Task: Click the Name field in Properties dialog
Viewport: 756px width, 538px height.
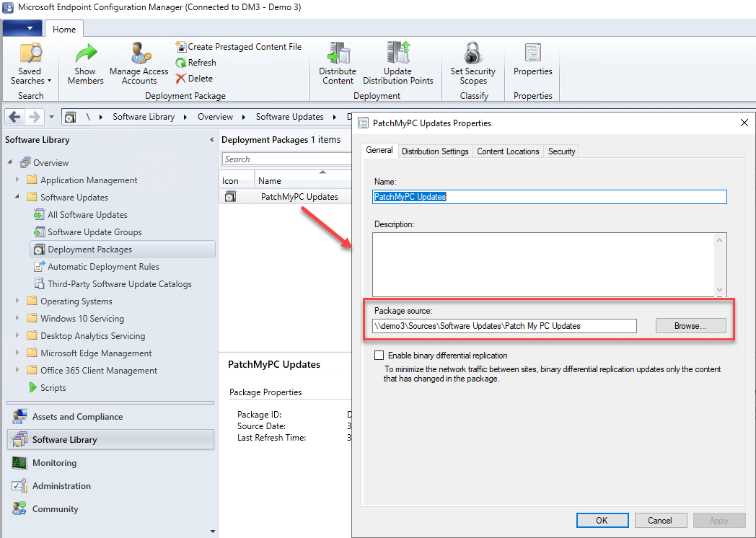Action: click(550, 197)
